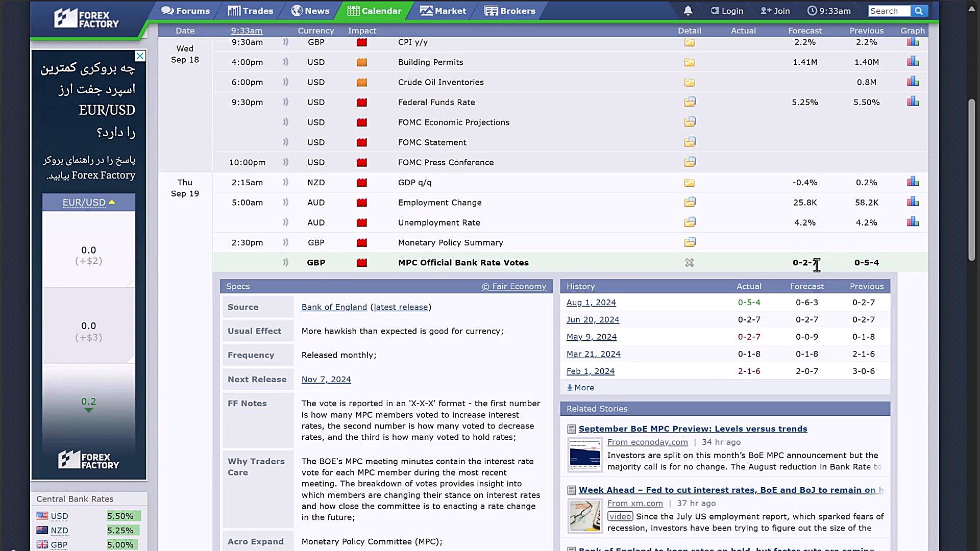Open graph icon for CPI y/y
This screenshot has height=551, width=980.
(x=913, y=42)
